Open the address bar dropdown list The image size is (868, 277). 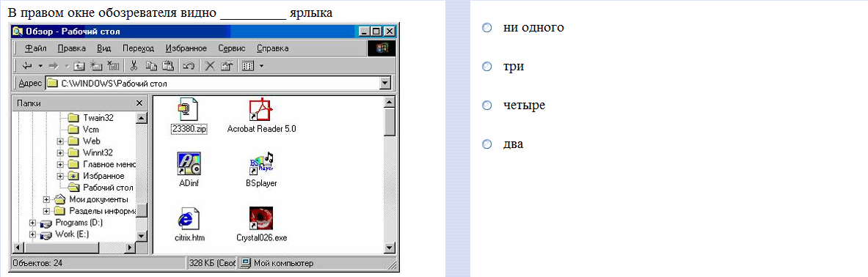386,84
